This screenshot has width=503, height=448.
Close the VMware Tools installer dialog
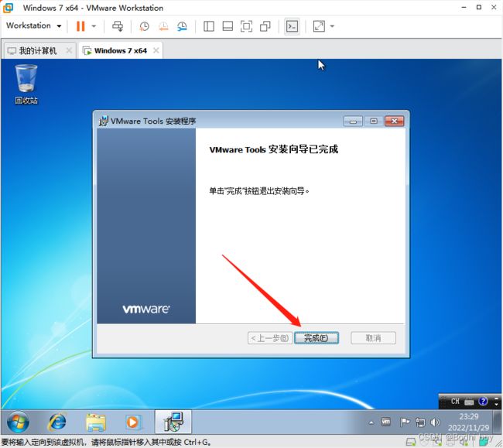[x=394, y=121]
